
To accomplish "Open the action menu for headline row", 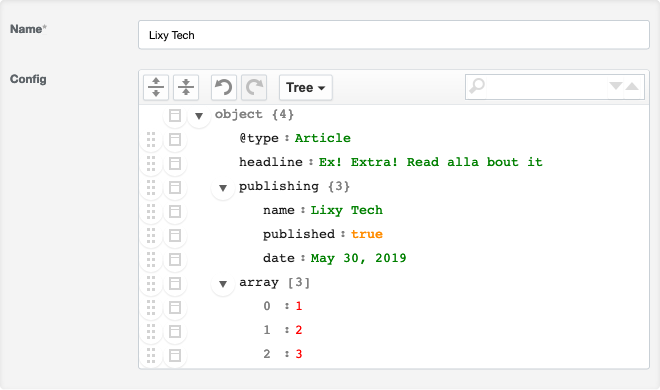I will coord(175,163).
